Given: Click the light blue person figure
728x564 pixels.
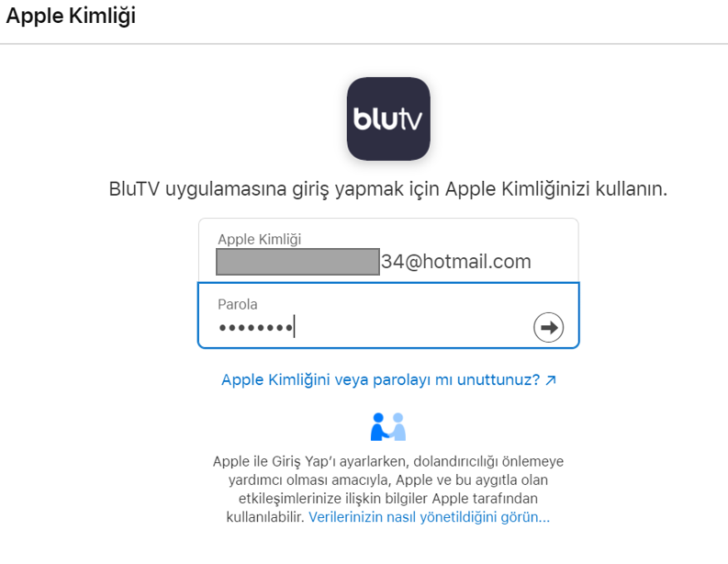Looking at the screenshot, I should pos(398,426).
